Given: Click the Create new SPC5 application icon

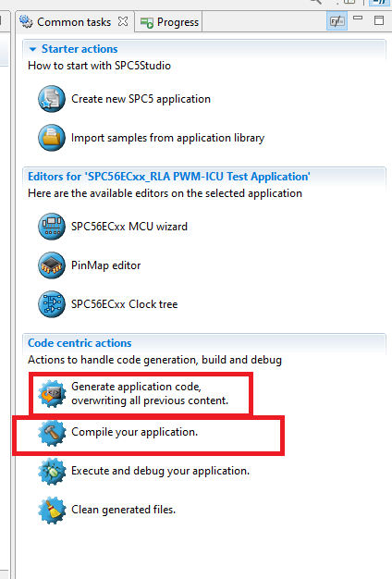Looking at the screenshot, I should [52, 99].
